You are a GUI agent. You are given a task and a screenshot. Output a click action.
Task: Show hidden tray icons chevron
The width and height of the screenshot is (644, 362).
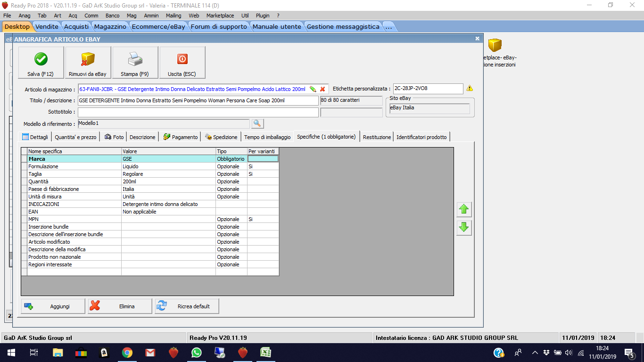coord(535,353)
